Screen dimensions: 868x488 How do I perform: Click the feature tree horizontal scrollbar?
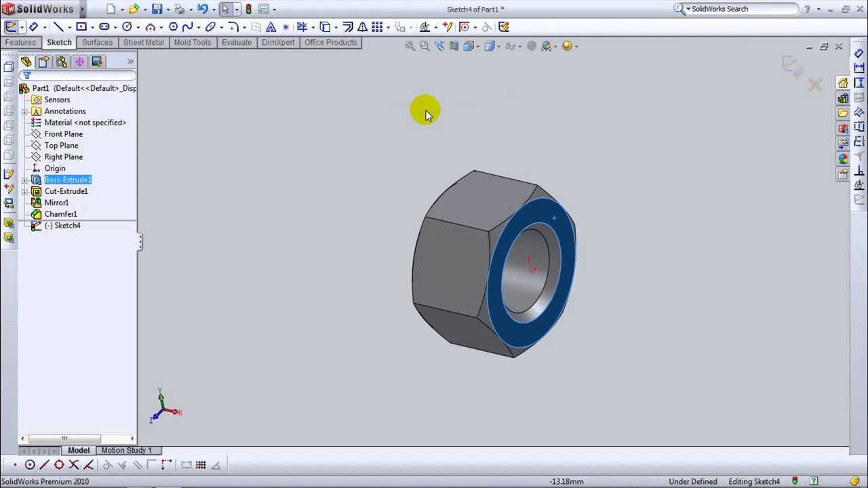[64, 439]
